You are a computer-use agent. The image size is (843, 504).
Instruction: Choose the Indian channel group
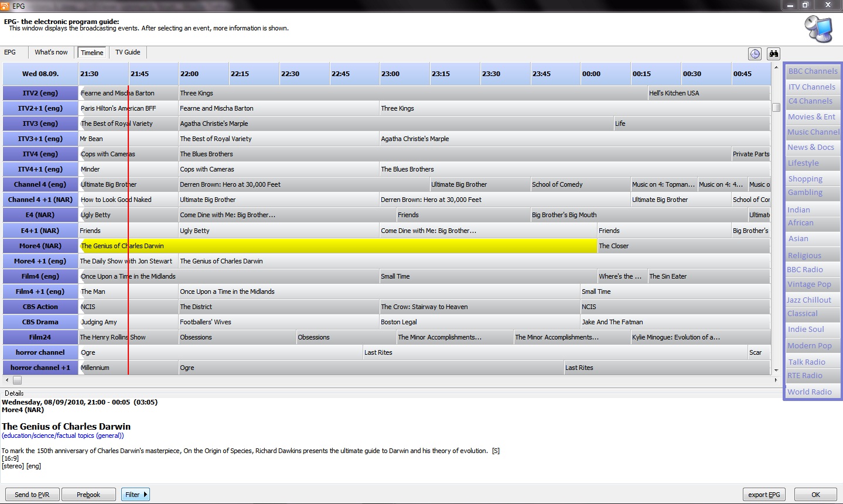[x=813, y=210]
